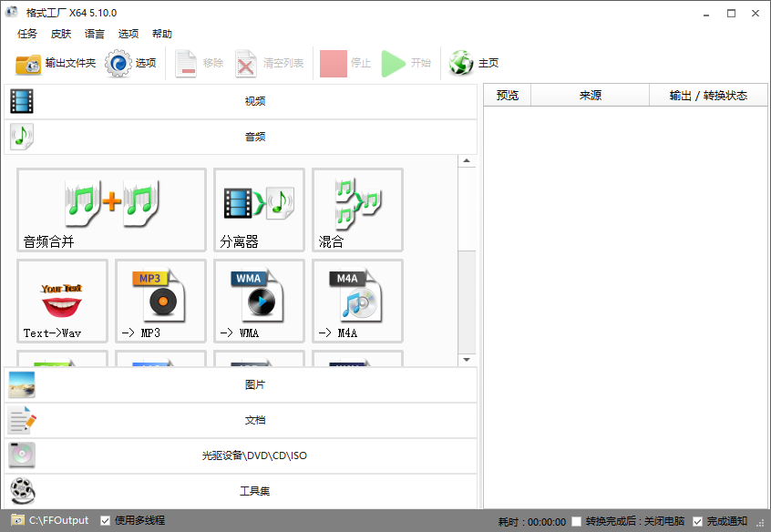
Task: Click the green 开始 start arrow
Action: pyautogui.click(x=393, y=64)
